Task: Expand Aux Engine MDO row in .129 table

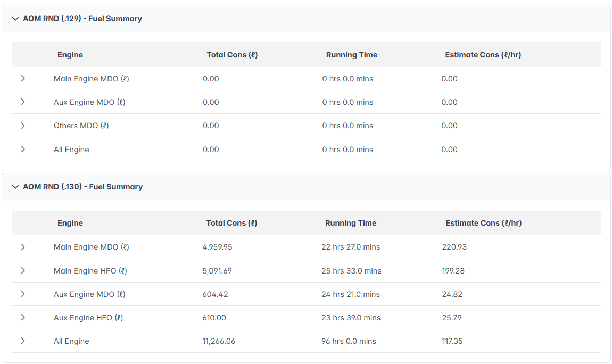Action: click(23, 102)
